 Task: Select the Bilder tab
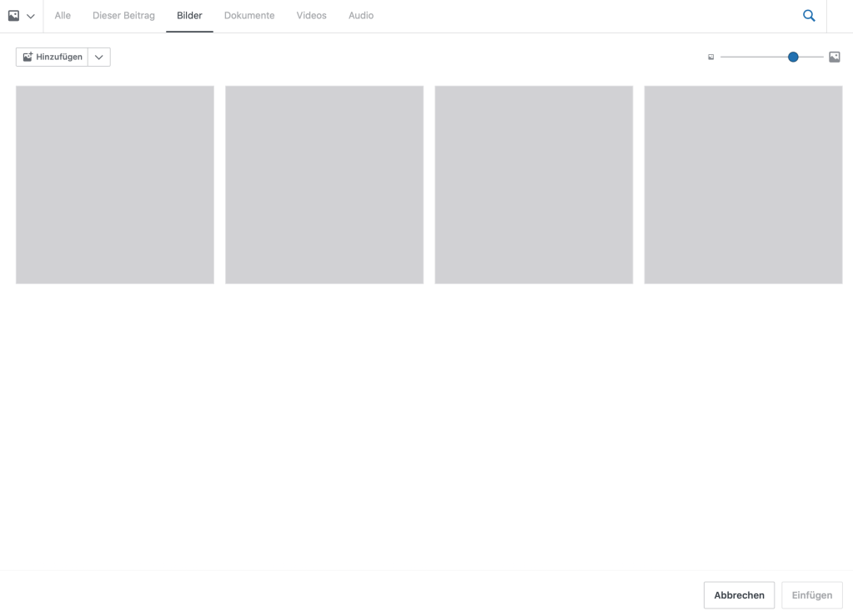(189, 16)
